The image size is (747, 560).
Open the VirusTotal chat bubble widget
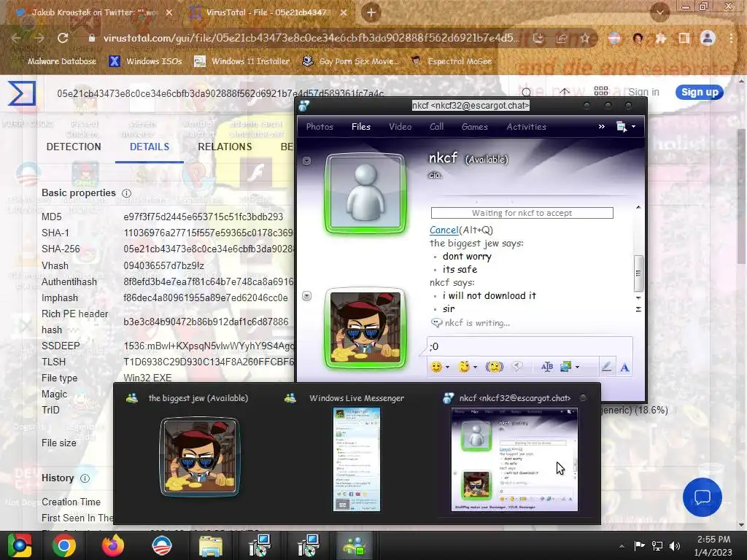[x=703, y=497]
